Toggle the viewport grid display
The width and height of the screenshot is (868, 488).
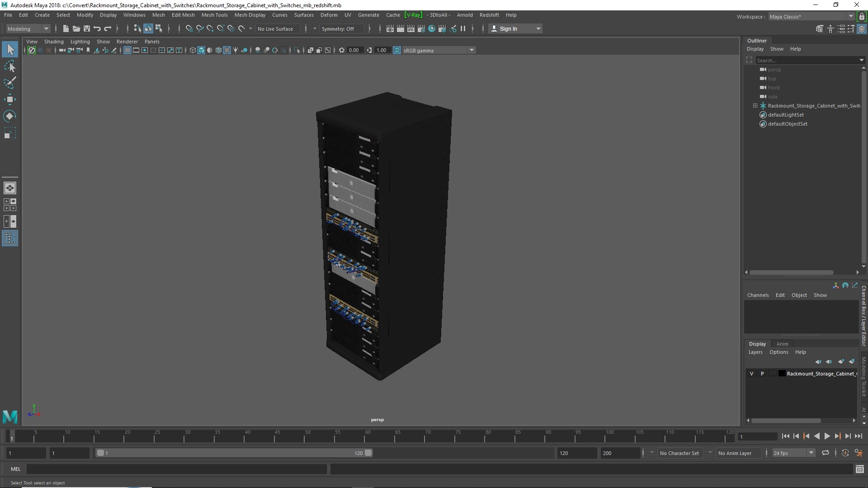[x=127, y=50]
